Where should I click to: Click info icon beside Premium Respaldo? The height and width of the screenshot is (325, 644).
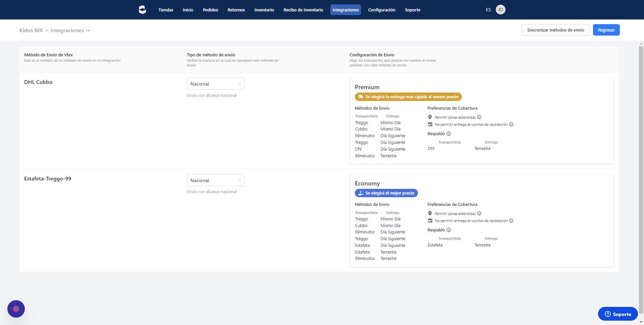pyautogui.click(x=449, y=134)
